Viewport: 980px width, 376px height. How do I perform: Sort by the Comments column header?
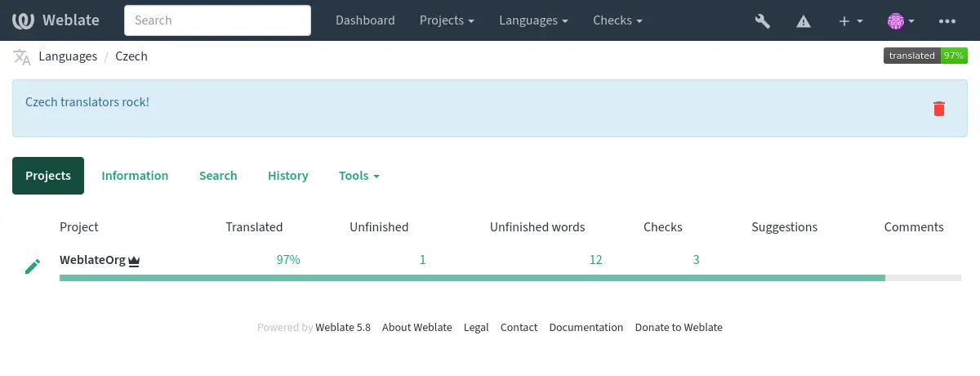pyautogui.click(x=914, y=227)
